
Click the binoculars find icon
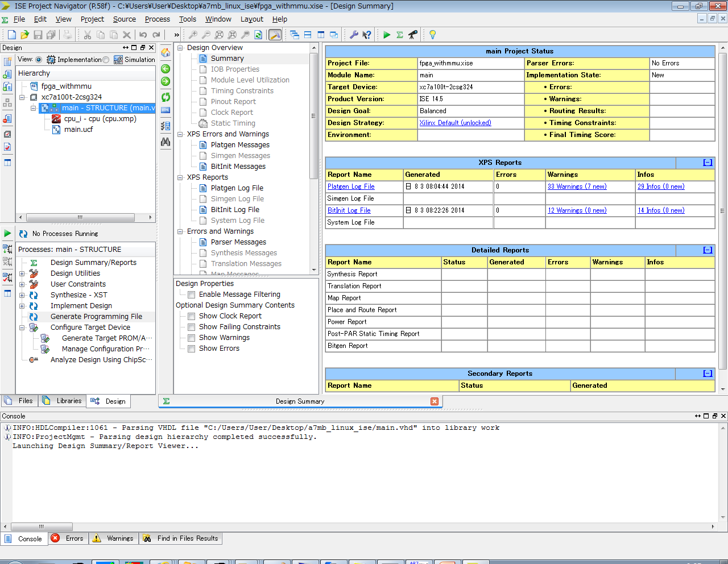(x=166, y=142)
